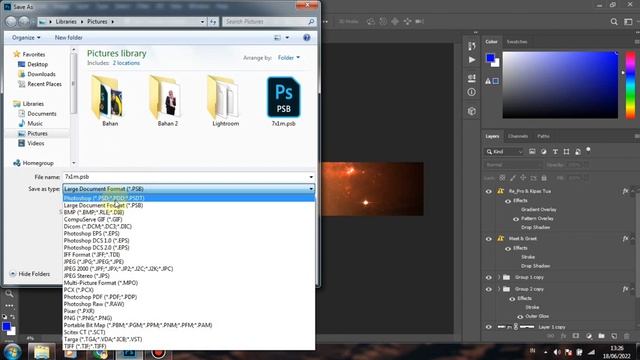Image resolution: width=640 pixels, height=360 pixels.
Task: Click lock position icon in Layers panel
Action: (x=523, y=178)
